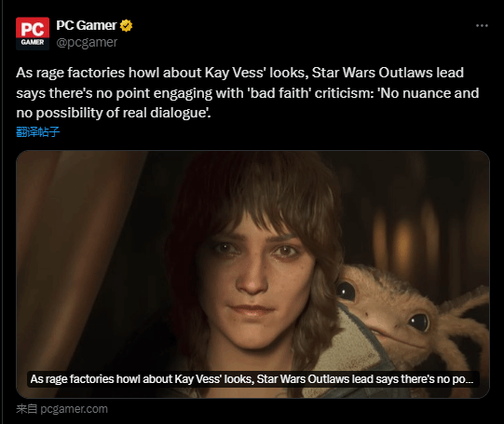Click the red PC block in the logo

click(x=33, y=28)
